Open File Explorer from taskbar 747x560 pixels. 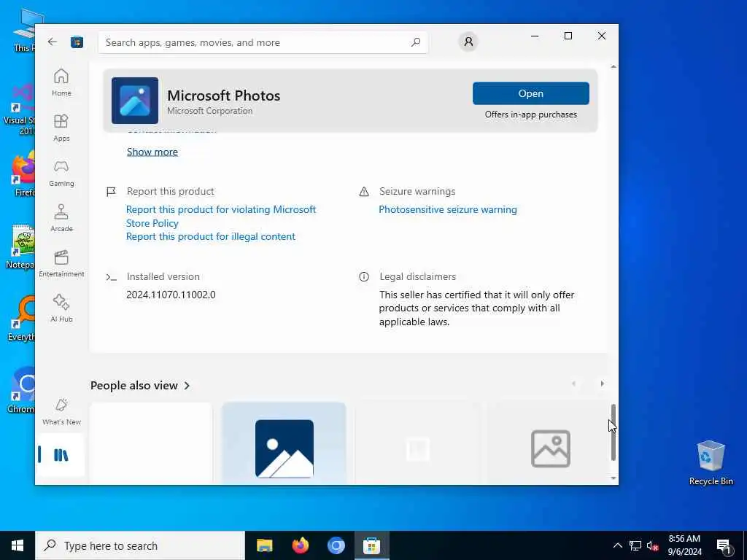click(264, 545)
